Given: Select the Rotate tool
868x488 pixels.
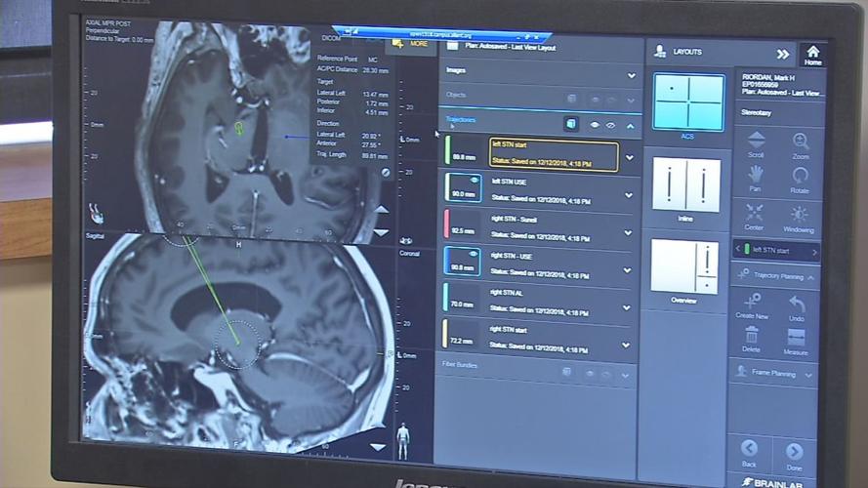Looking at the screenshot, I should (x=800, y=181).
